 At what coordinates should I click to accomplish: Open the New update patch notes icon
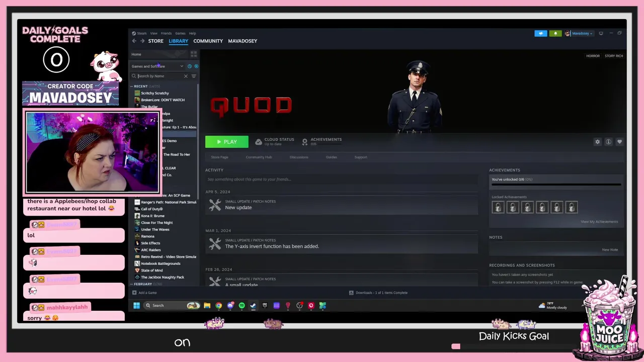point(215,205)
